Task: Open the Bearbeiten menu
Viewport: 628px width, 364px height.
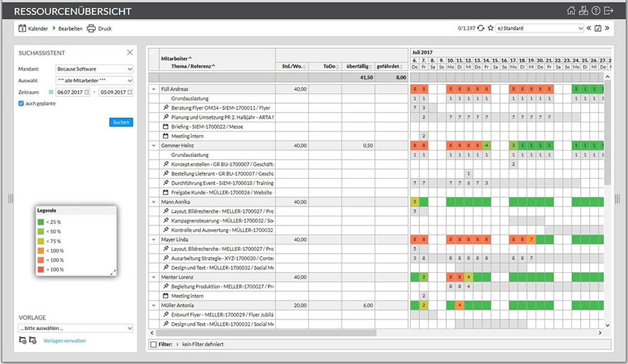Action: tap(70, 28)
